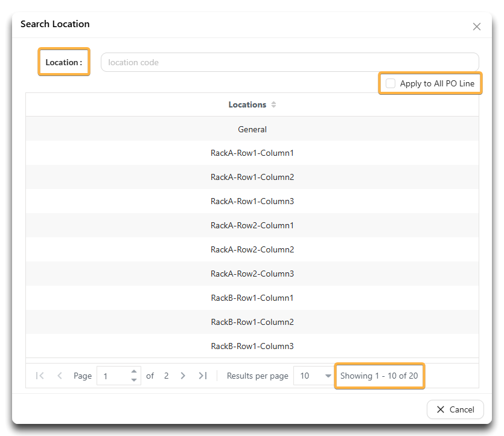
Task: Choose location RackA-Row1-Column3
Action: [252, 201]
